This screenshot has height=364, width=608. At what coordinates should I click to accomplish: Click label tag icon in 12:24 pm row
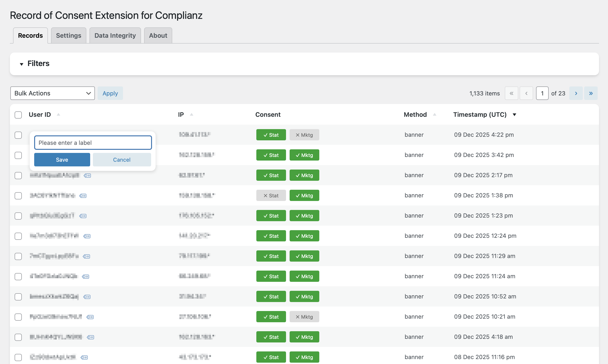[x=87, y=236]
